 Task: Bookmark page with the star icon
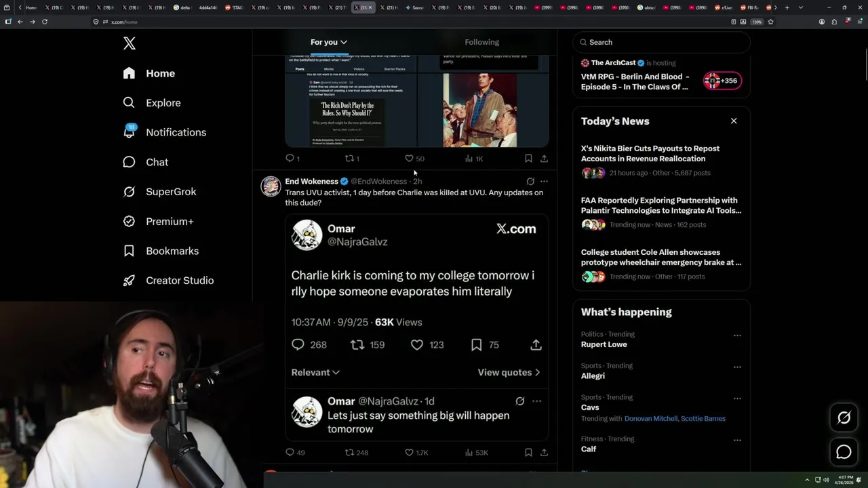770,22
